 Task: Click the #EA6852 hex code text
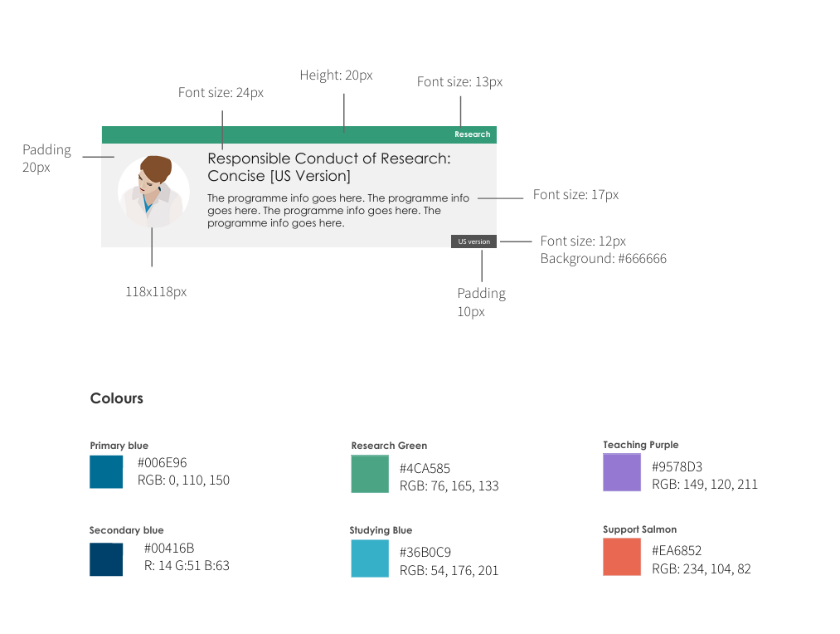[x=677, y=551]
